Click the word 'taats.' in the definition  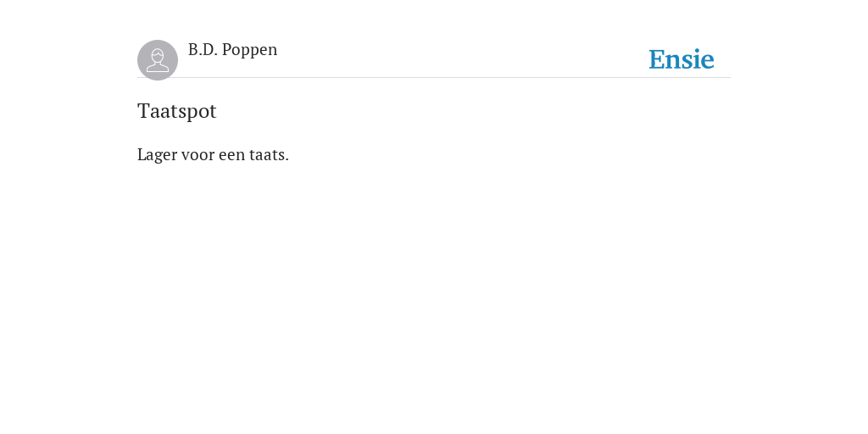(x=269, y=155)
